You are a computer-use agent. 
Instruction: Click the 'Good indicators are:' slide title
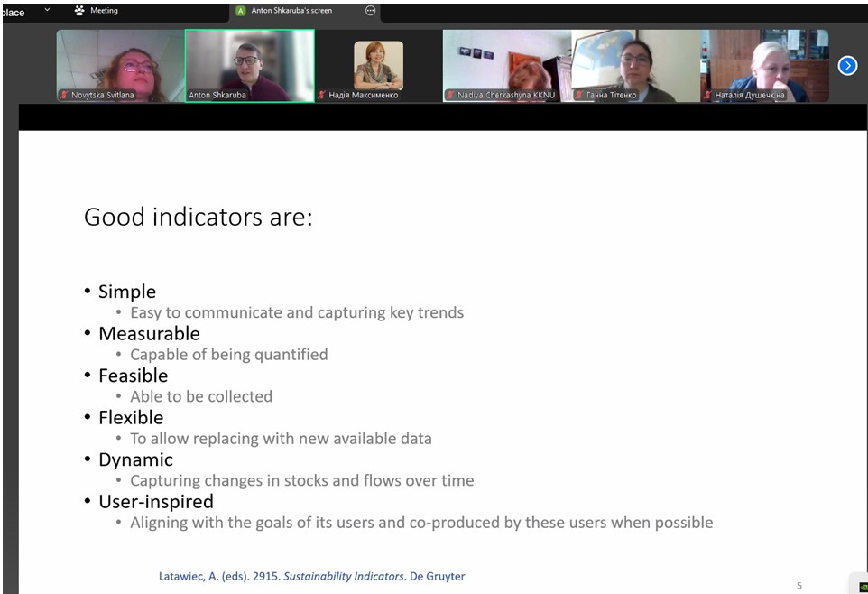coord(199,218)
